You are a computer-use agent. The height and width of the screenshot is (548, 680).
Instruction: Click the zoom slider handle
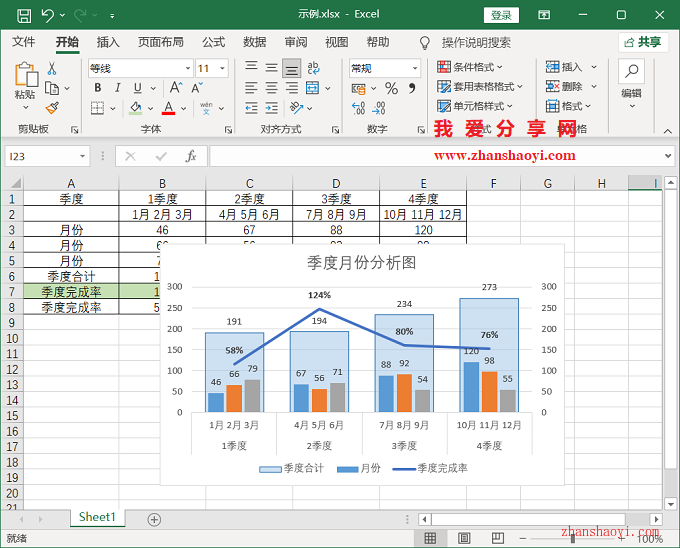pos(573,538)
